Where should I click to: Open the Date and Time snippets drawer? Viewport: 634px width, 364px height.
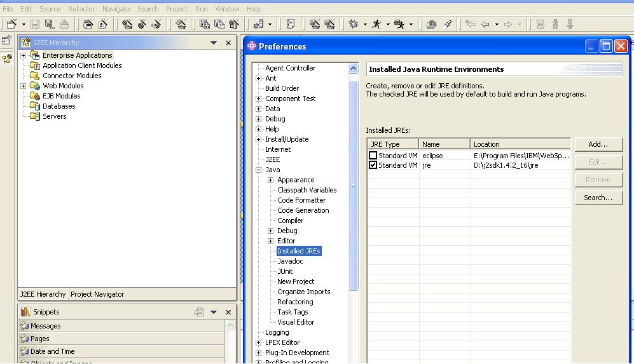click(x=121, y=351)
